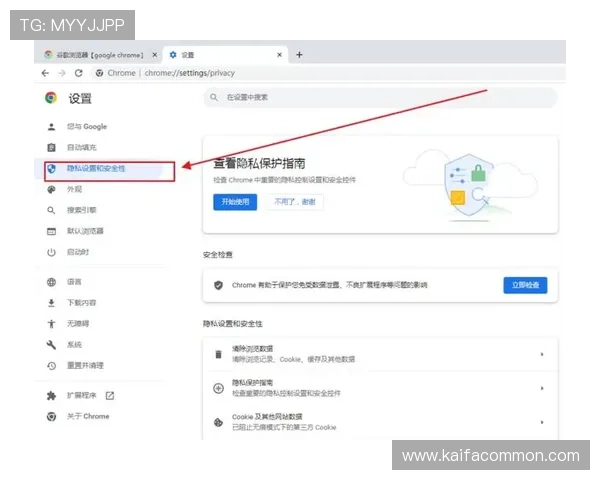Click the 在设置中搜索 search field
600x480 pixels.
380,98
